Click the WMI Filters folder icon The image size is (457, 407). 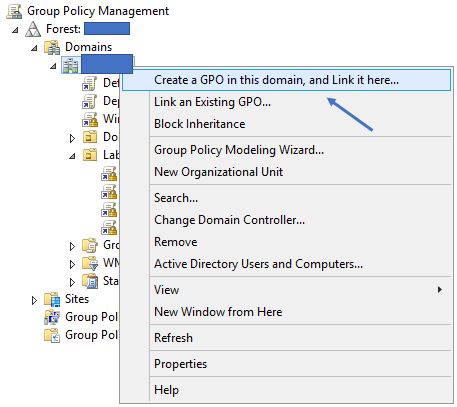tap(90, 263)
